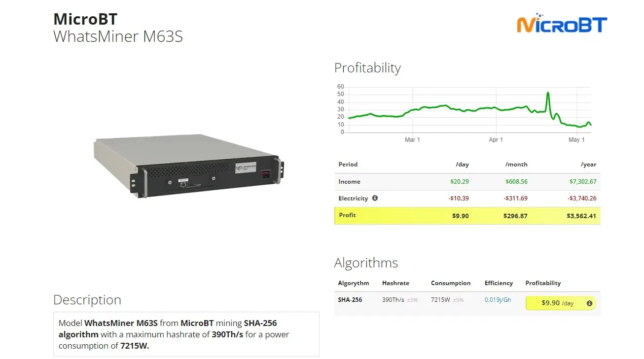Select the daily electricity cost -$10.39
The image size is (644, 359).
tap(459, 198)
